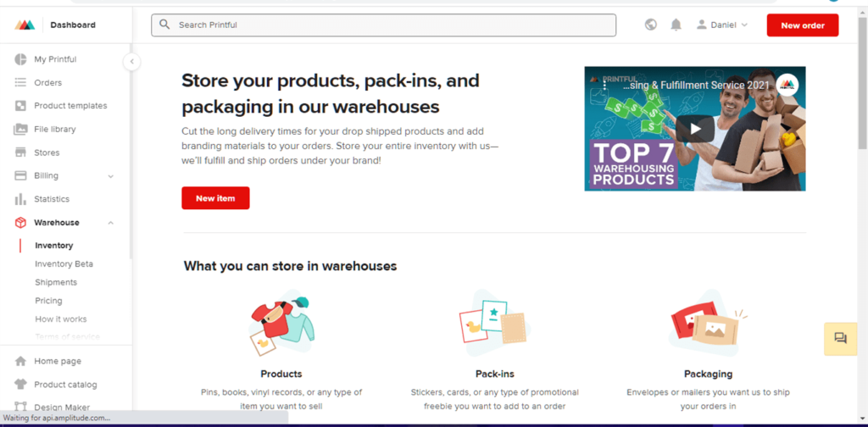Open the chat widget button
Viewport: 868px width, 427px height.
840,339
